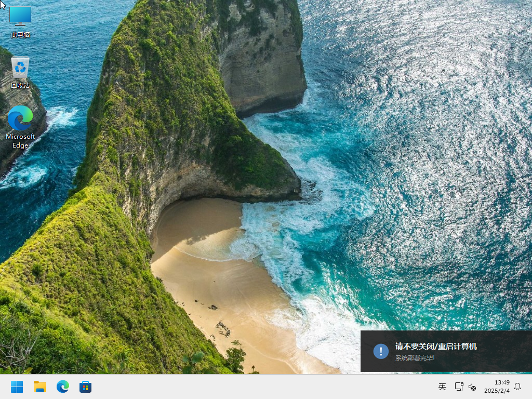This screenshot has height=399, width=532.
Task: Select the 回收站 recycle bin icon
Action: click(x=20, y=68)
